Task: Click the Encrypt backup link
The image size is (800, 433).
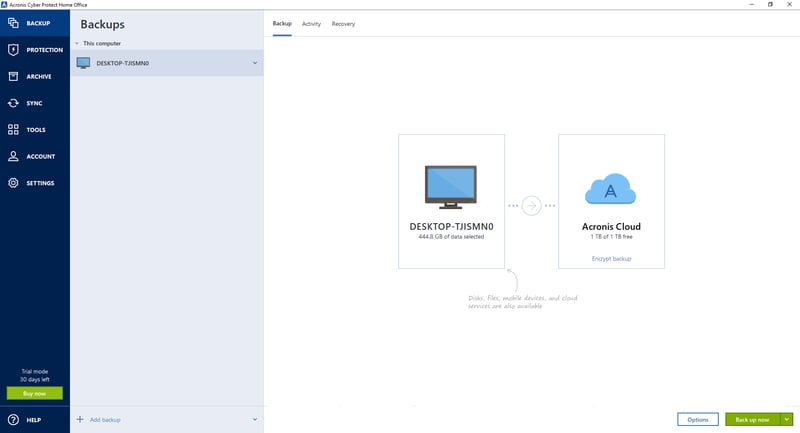Action: tap(611, 259)
